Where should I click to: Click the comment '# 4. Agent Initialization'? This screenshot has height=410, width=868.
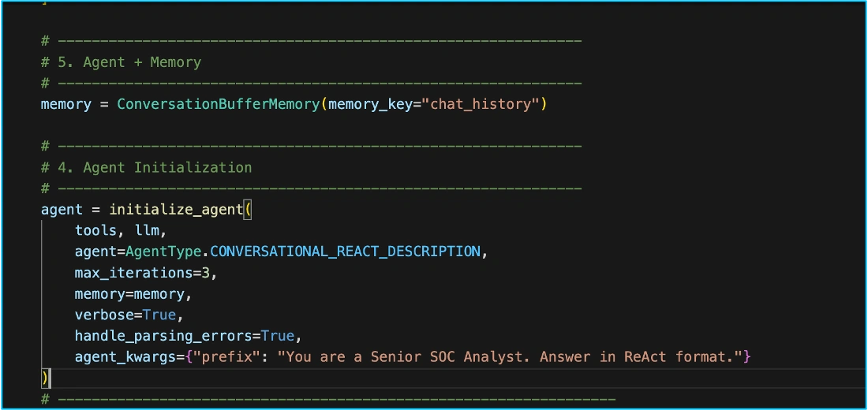[146, 167]
